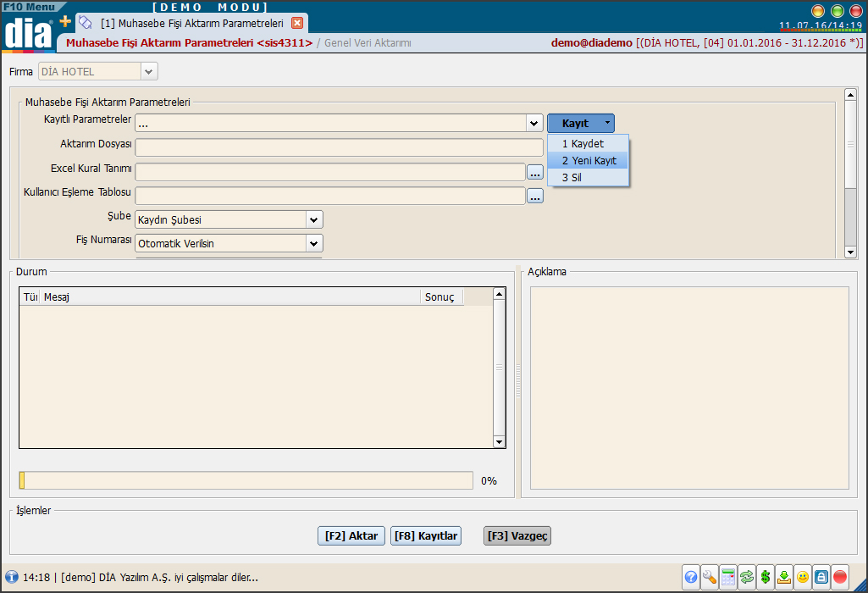Open the wrench settings tool in status bar

tap(710, 578)
